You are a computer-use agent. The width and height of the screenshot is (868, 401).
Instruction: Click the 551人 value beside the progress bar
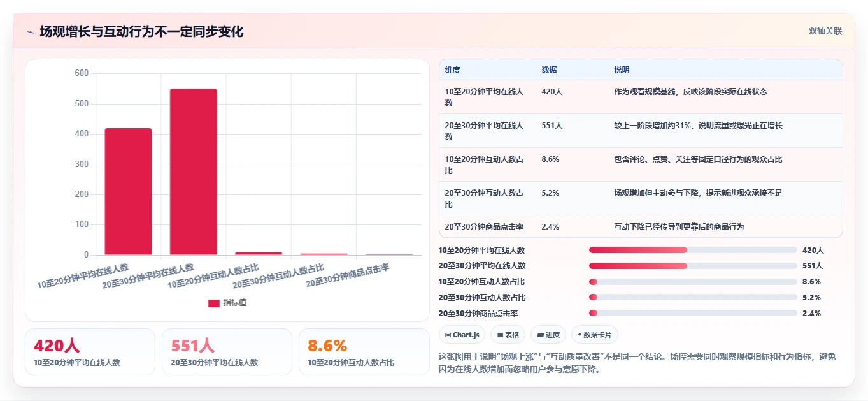(813, 266)
